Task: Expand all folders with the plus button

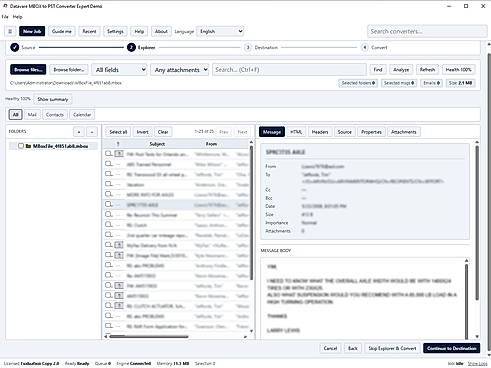Action: coord(79,132)
